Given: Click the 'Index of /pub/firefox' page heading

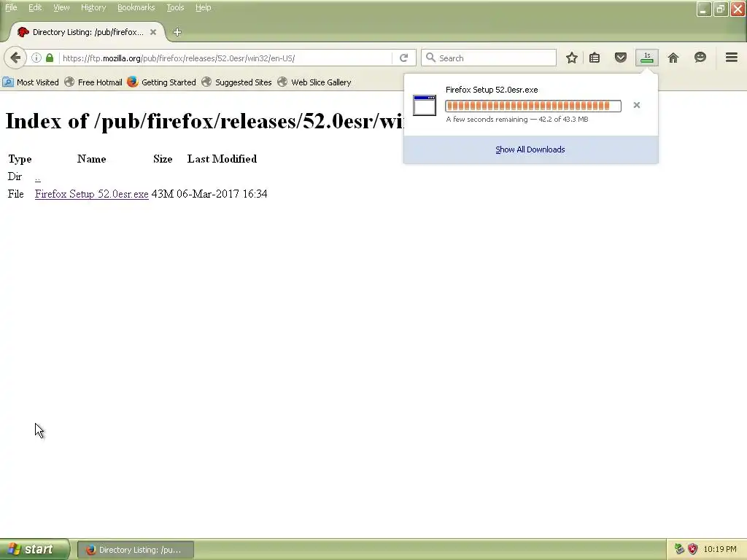Looking at the screenshot, I should [204, 121].
